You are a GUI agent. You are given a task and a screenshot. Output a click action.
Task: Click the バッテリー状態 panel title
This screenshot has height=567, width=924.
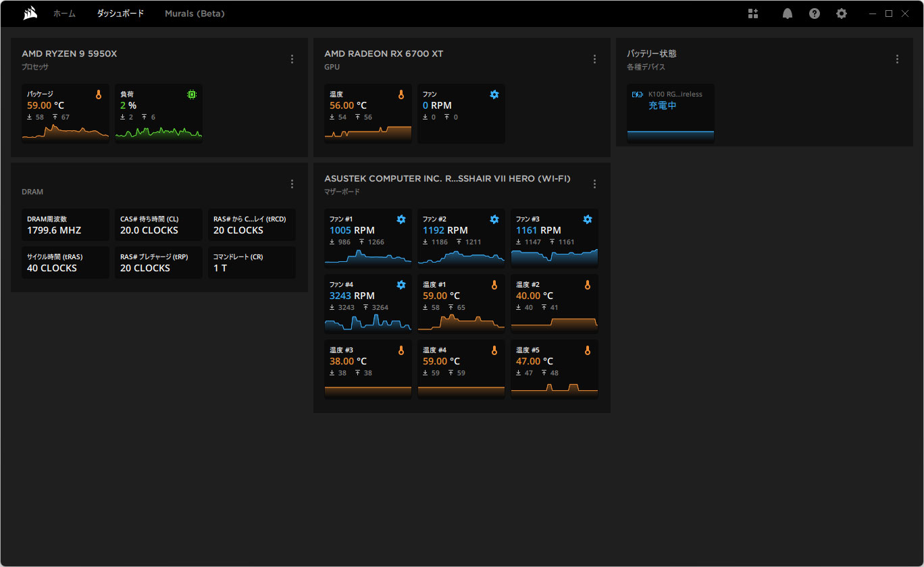click(x=652, y=54)
